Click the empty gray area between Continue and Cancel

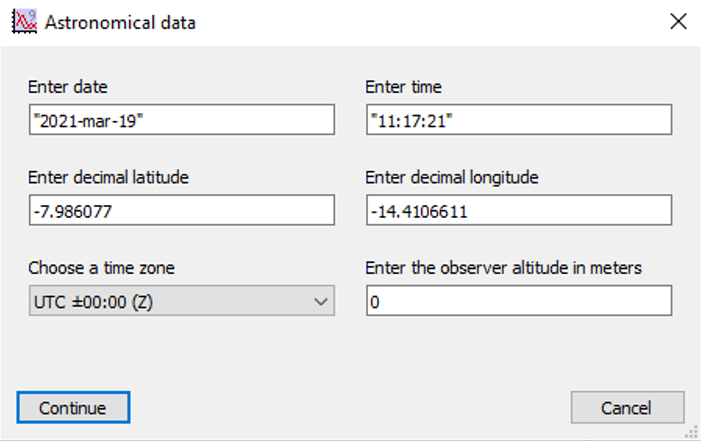pyautogui.click(x=350, y=407)
